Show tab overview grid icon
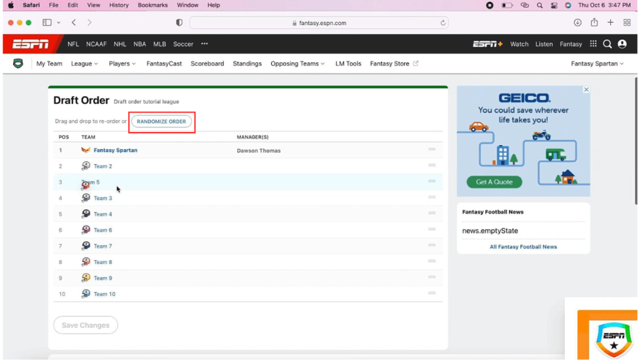The image size is (644, 362). point(627,23)
